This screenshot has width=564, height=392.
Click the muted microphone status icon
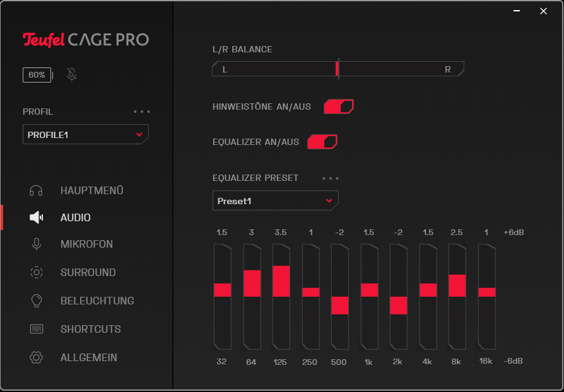click(x=72, y=74)
